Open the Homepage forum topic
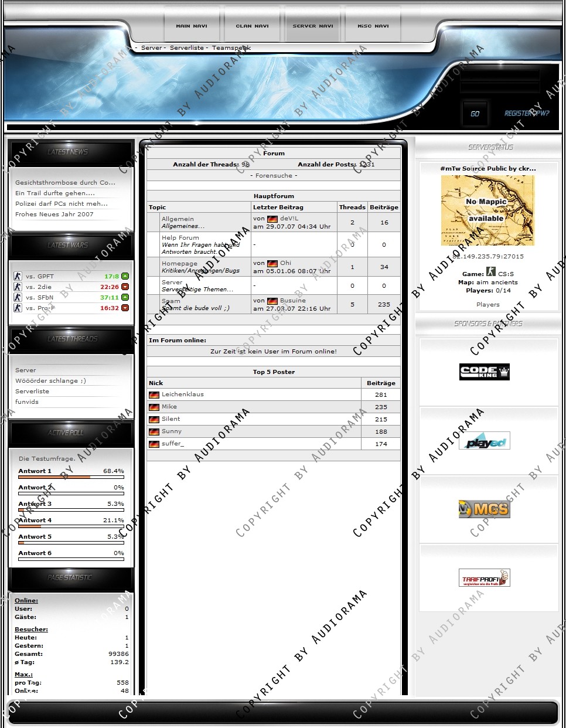The image size is (566, 728). point(179,263)
